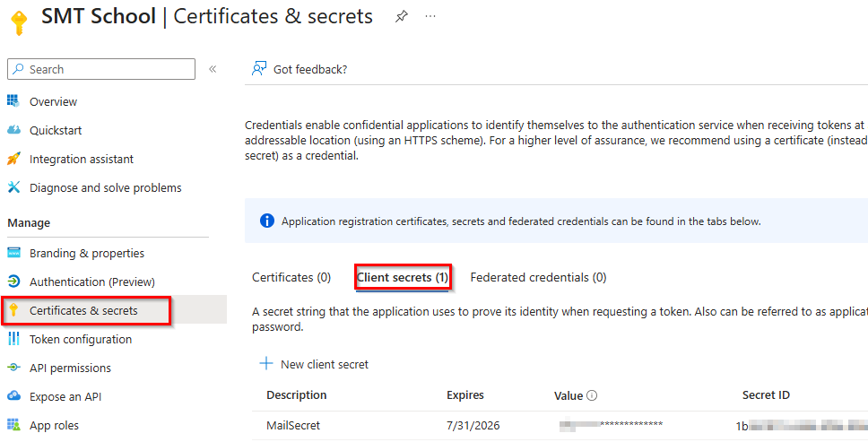
Task: Click the pin icon beside the page title
Action: click(401, 17)
